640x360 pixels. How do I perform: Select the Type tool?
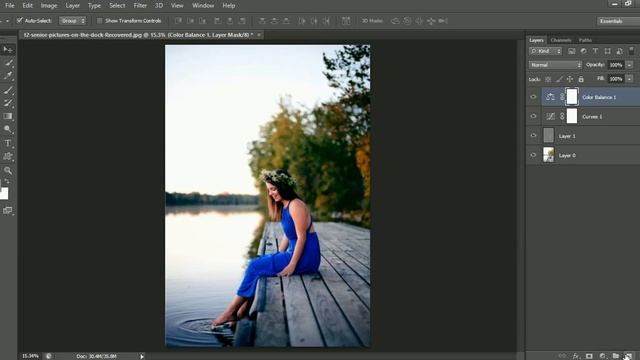[8, 143]
